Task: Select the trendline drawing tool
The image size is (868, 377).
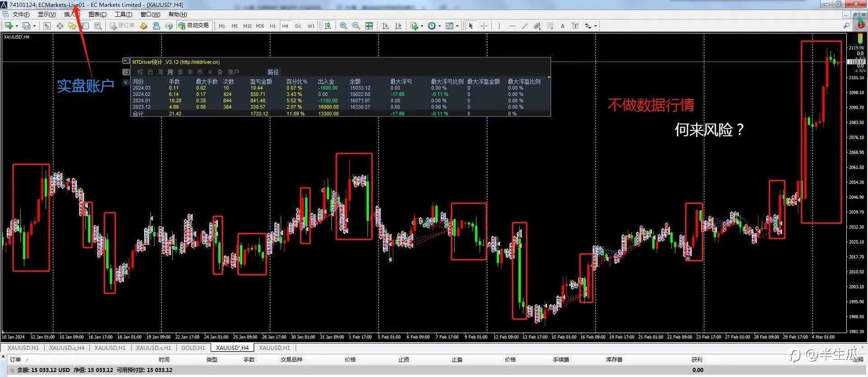Action: point(524,26)
